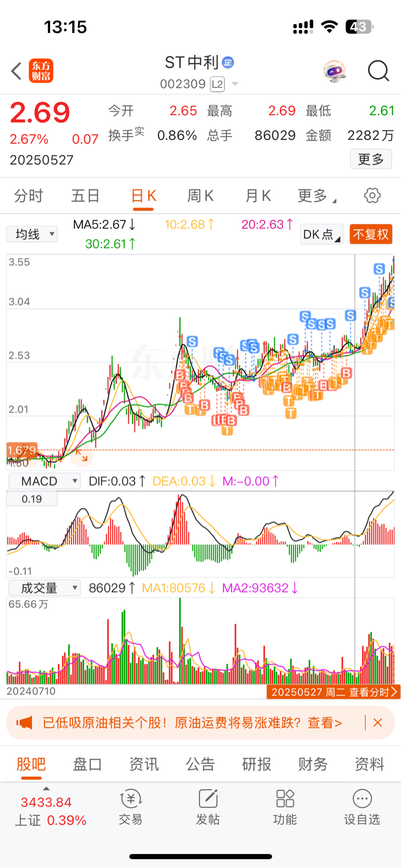This screenshot has height=868, width=401.
Task: Tap the orange diagonal arrow near 1.679
Action: point(81,456)
